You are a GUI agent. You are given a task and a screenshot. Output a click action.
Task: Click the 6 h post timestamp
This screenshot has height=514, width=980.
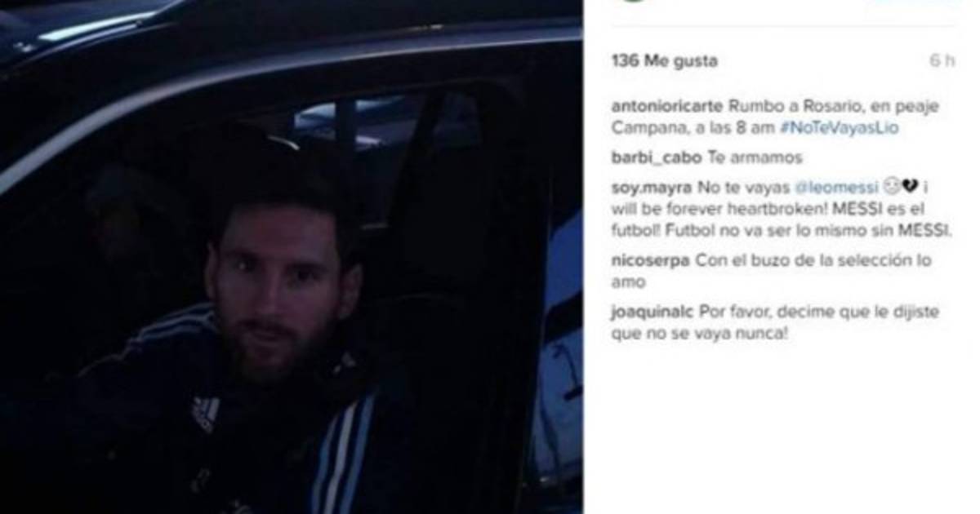point(941,61)
